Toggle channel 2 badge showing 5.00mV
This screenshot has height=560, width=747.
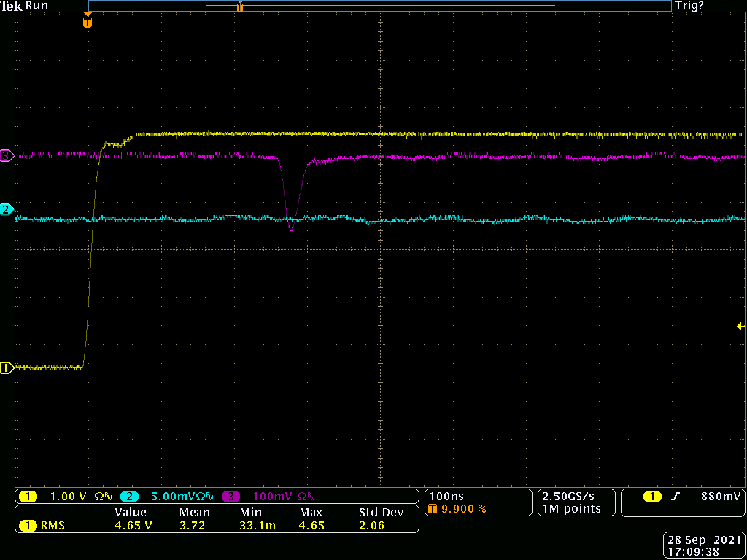pyautogui.click(x=128, y=497)
